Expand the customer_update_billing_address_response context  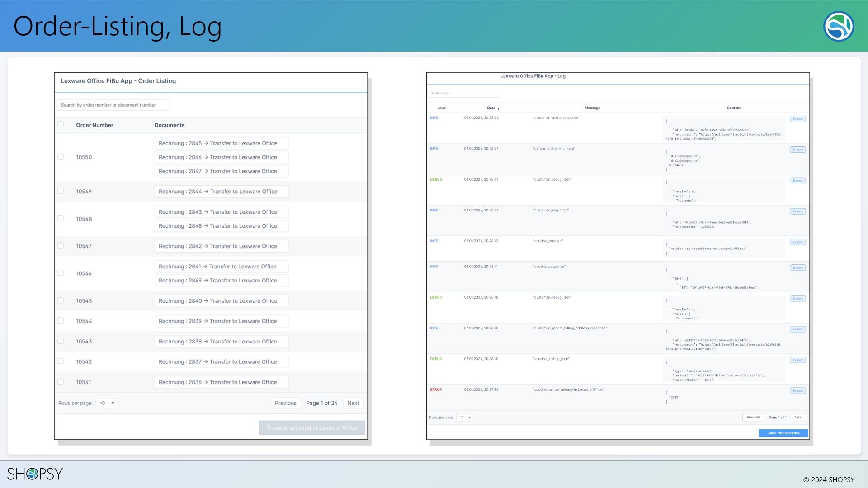(798, 329)
